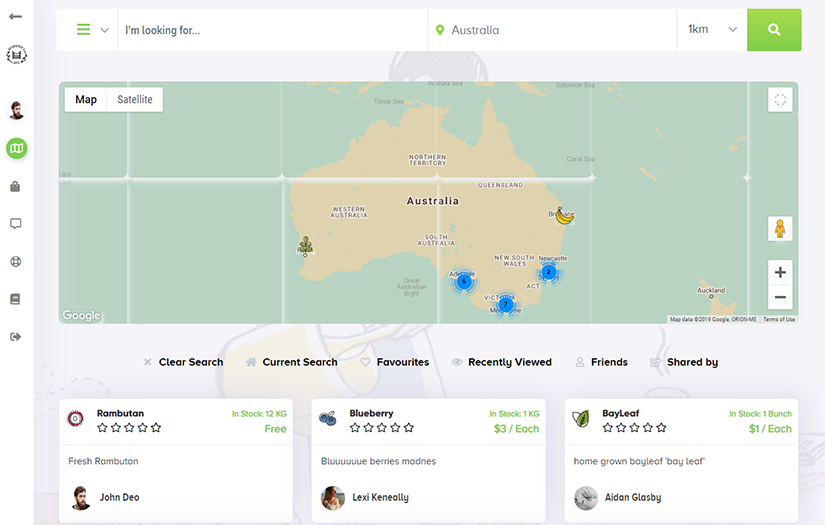Open the cluster of 2 near Newcastle
825x525 pixels.
point(548,272)
